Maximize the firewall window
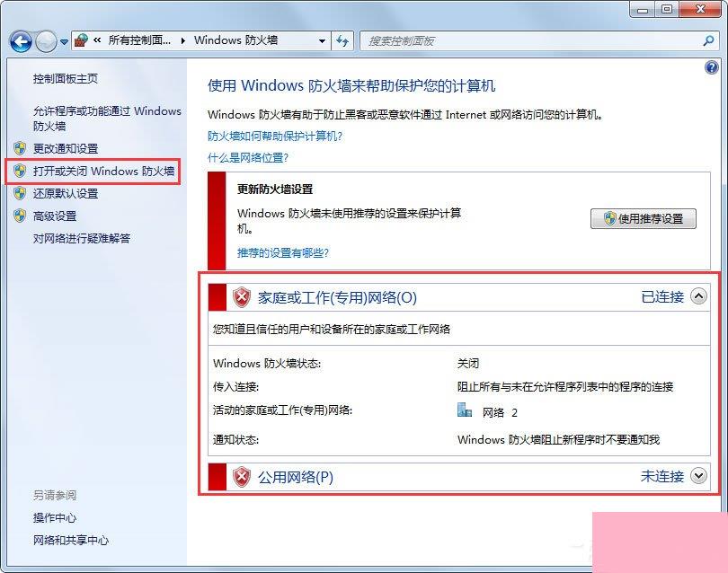Image resolution: width=728 pixels, height=573 pixels. pyautogui.click(x=667, y=9)
